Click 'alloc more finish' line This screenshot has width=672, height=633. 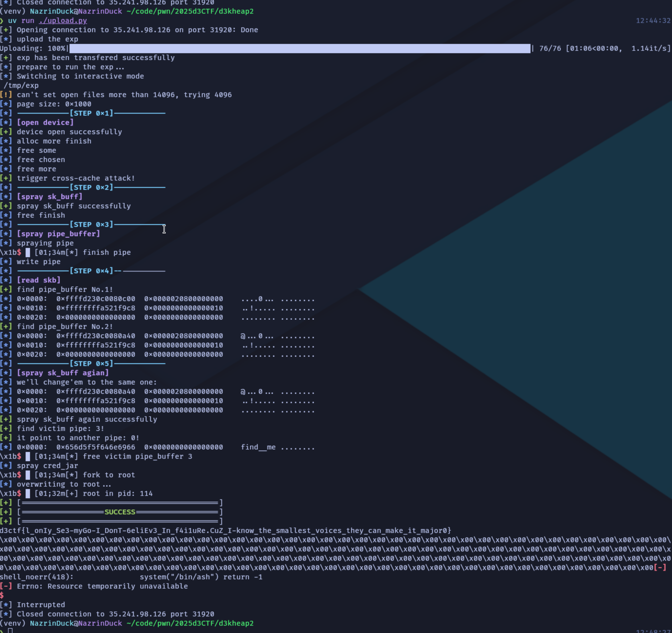coord(54,141)
